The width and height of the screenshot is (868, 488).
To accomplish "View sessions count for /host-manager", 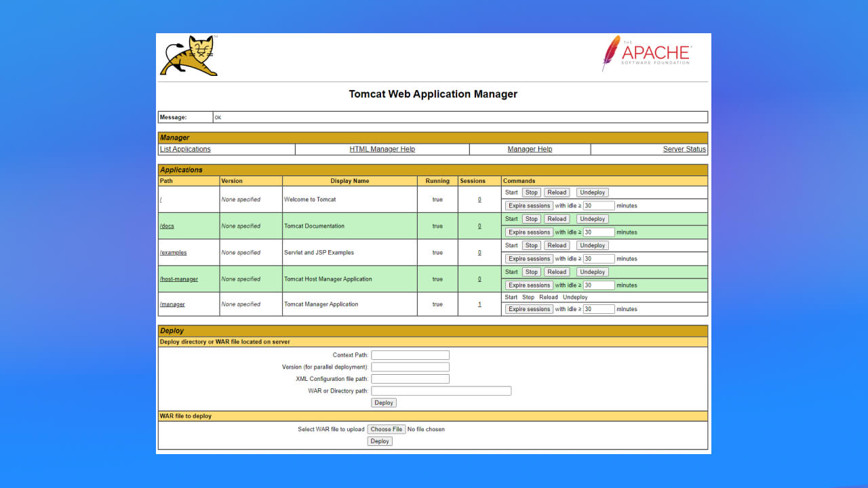I will point(479,279).
